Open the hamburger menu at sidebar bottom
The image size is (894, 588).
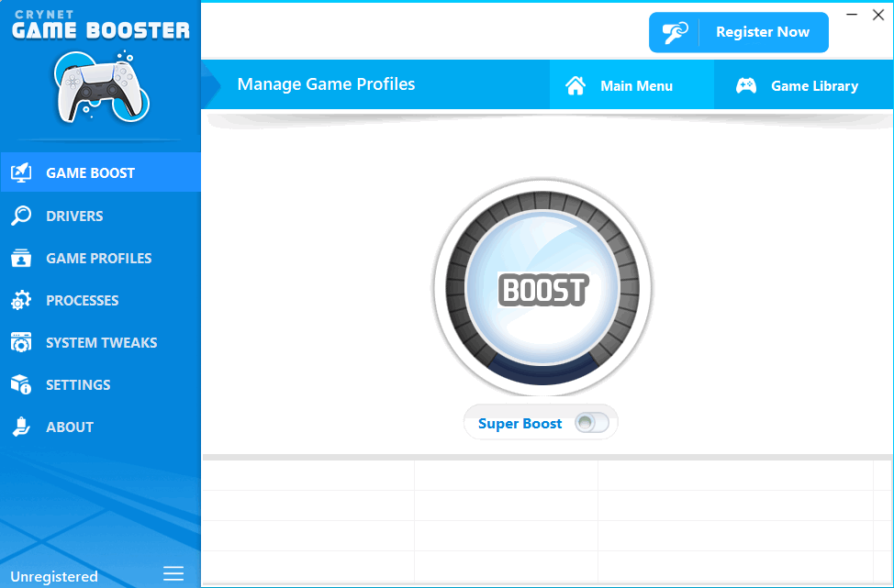coord(173,573)
